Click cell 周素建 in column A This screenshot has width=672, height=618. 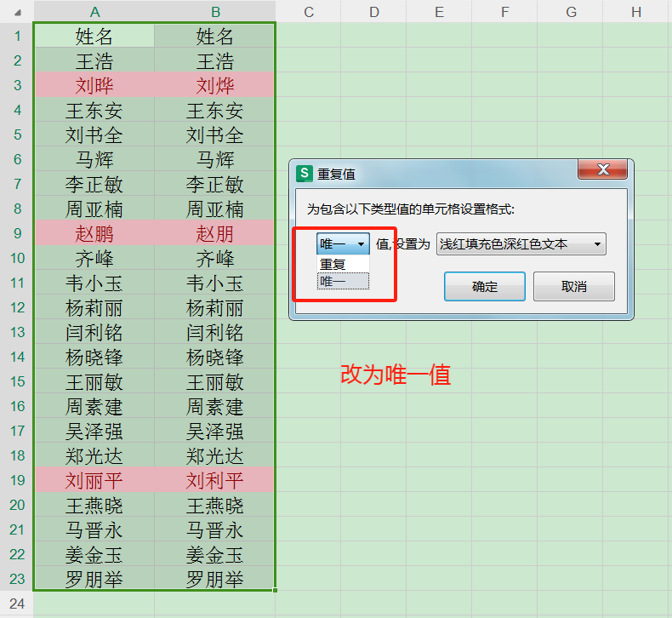(94, 406)
